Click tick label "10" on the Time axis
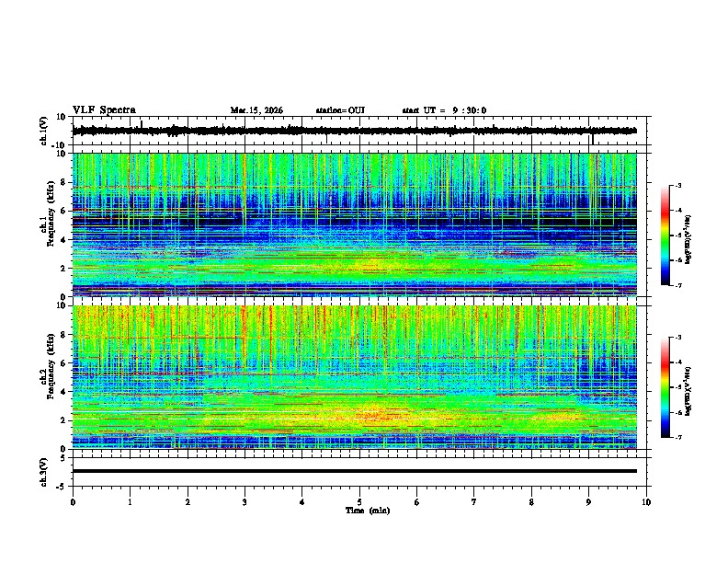The height and width of the screenshot is (563, 728). click(646, 502)
